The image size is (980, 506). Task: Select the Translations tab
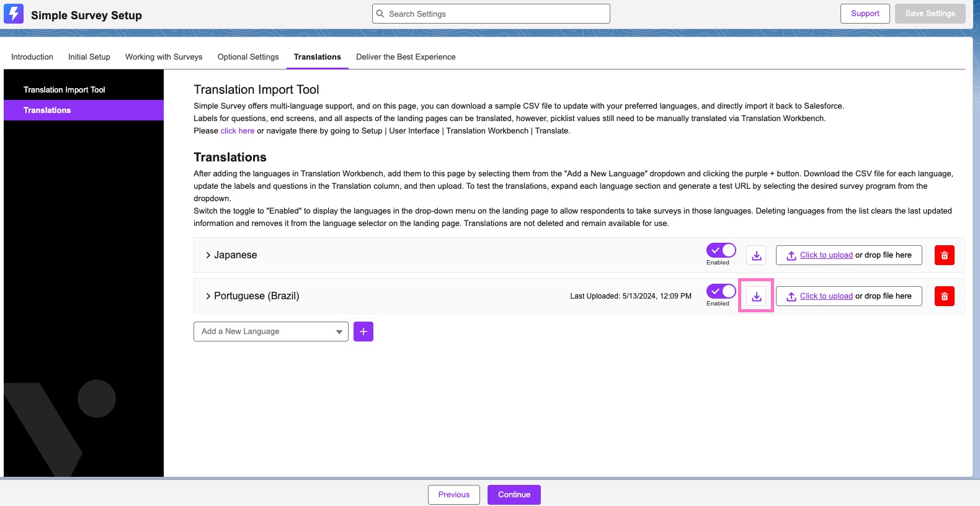pyautogui.click(x=318, y=57)
